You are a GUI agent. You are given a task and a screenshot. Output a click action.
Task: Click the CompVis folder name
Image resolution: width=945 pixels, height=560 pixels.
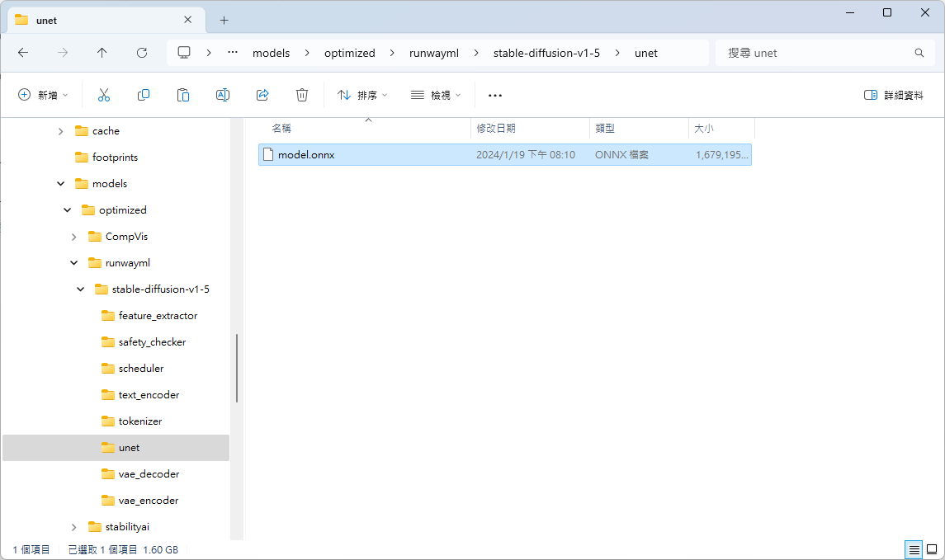tap(126, 237)
